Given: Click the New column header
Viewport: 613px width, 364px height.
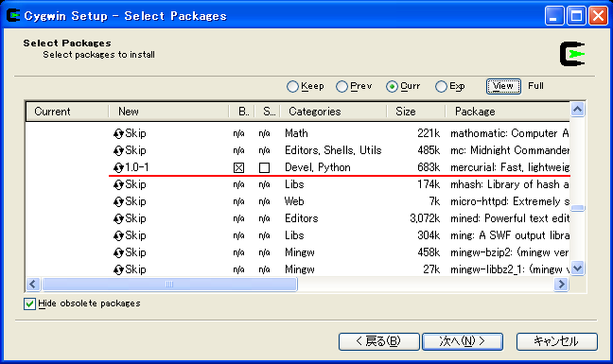Looking at the screenshot, I should pyautogui.click(x=168, y=112).
